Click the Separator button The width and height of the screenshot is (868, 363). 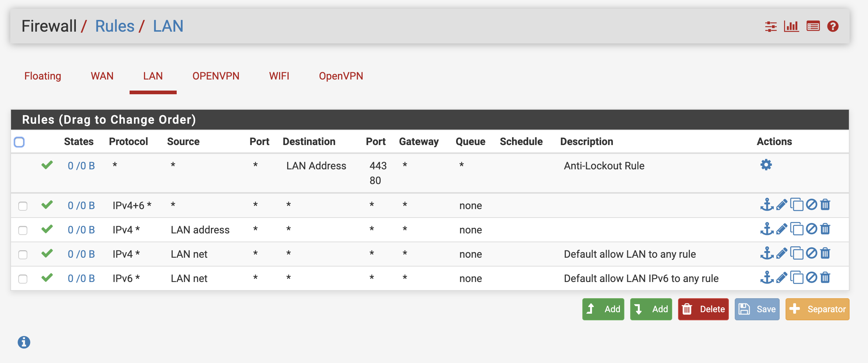[x=817, y=309]
